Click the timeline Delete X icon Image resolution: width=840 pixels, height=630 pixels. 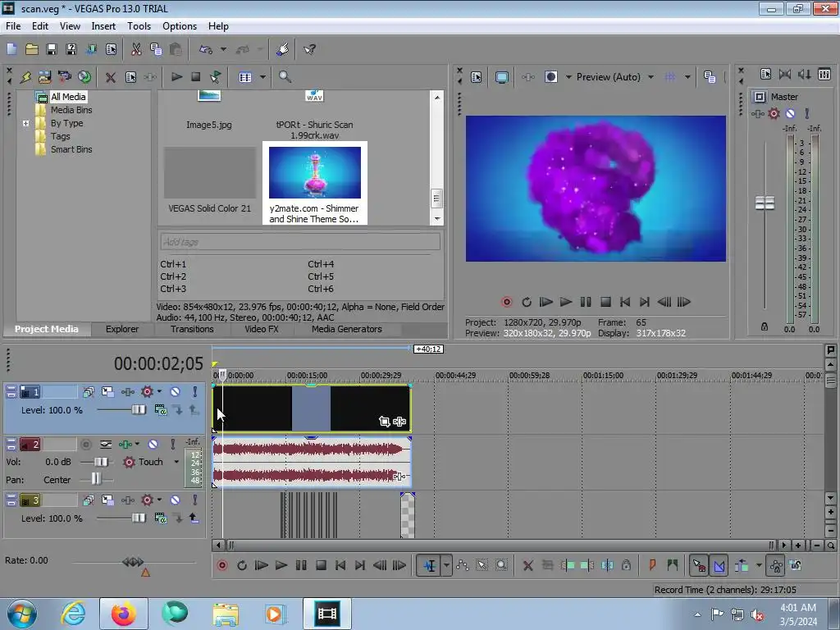tap(527, 565)
